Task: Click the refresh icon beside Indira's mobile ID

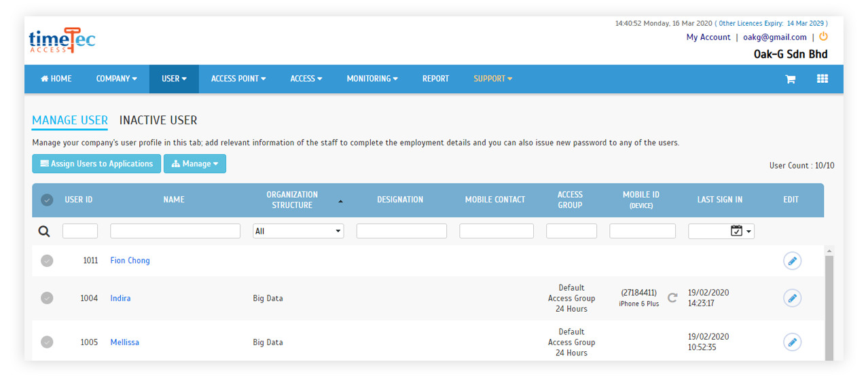Action: coord(672,298)
